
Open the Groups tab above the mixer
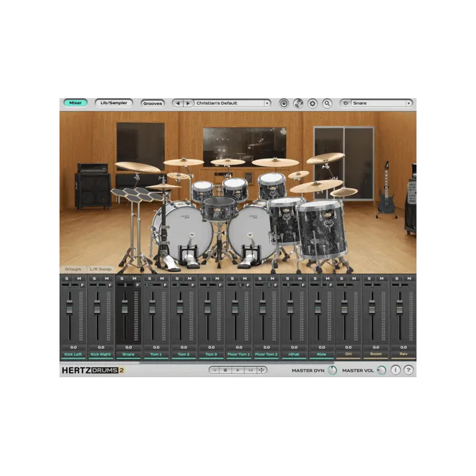click(x=73, y=269)
